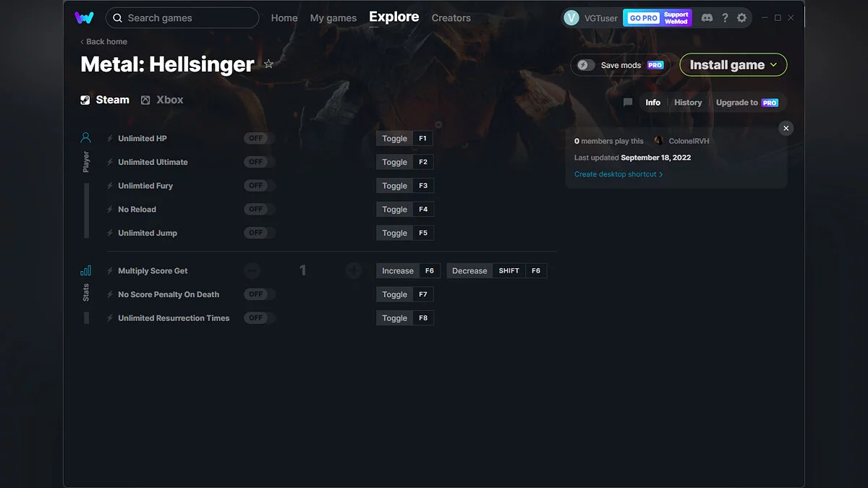Favorite Metal: Hellsinger with the star icon
The height and width of the screenshot is (488, 868).
(268, 64)
